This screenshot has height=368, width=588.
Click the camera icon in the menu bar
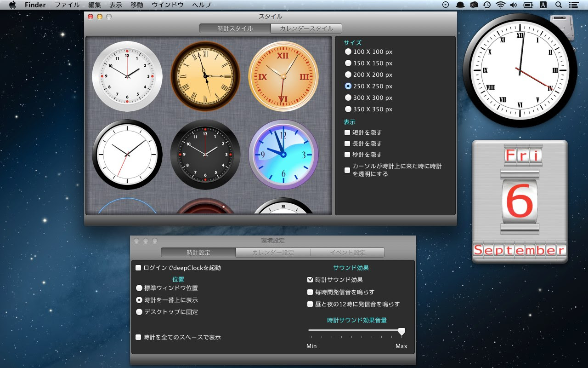[x=474, y=5]
